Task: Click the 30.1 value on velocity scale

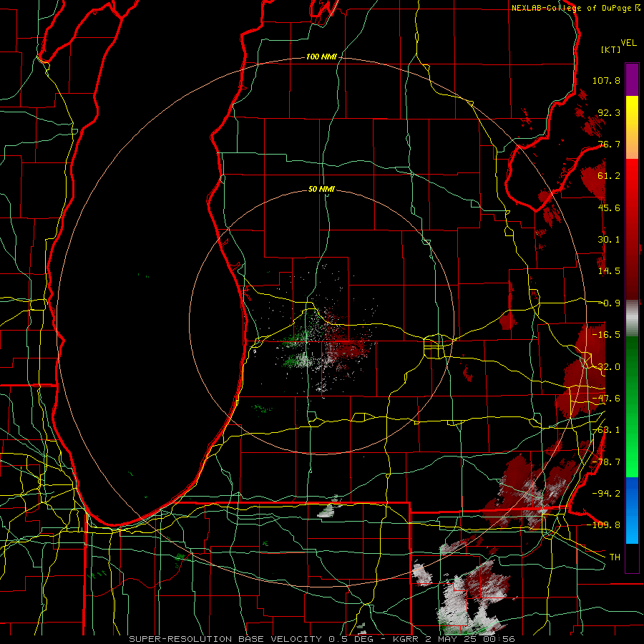Action: [609, 240]
